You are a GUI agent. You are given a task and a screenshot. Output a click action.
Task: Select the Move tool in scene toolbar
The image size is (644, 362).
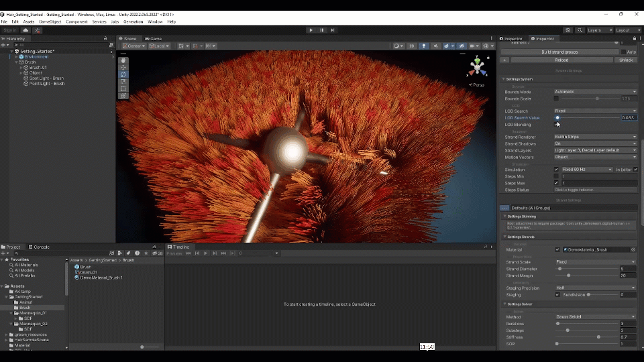tap(123, 68)
